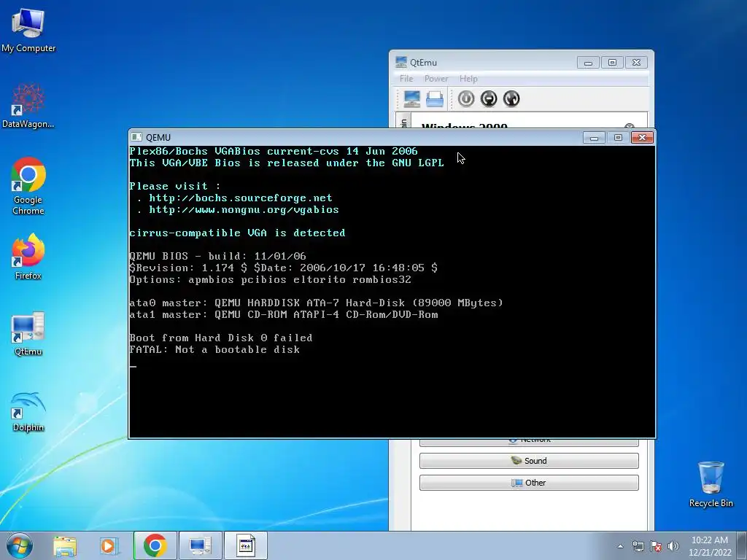Click the text "http://bochs.sourceforge.net" in QEMU
The image size is (747, 560).
[x=241, y=198]
